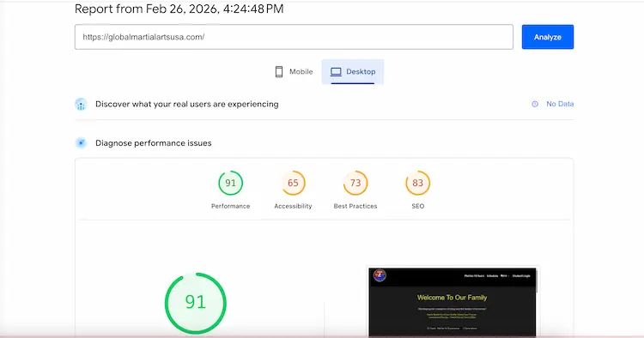Screen dimensions: 644x338
Task: Jump to SEO score 83 gauge
Action: click(x=417, y=183)
